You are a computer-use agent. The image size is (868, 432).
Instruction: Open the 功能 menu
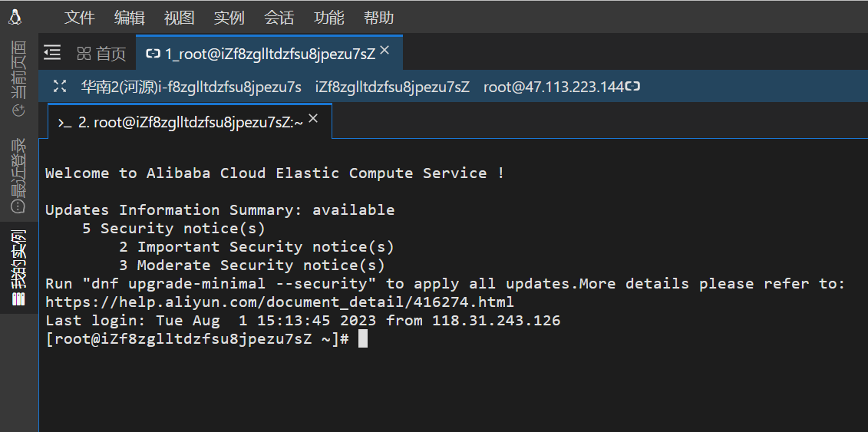click(x=329, y=17)
